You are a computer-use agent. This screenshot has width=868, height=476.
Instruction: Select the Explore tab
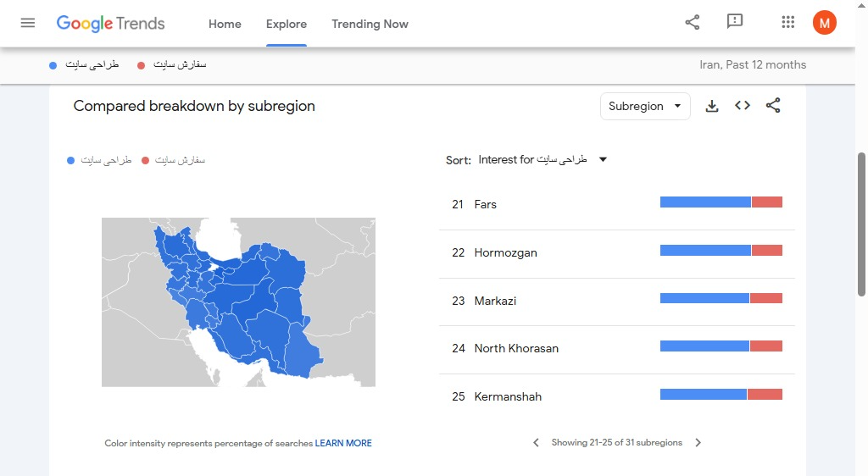(x=287, y=24)
